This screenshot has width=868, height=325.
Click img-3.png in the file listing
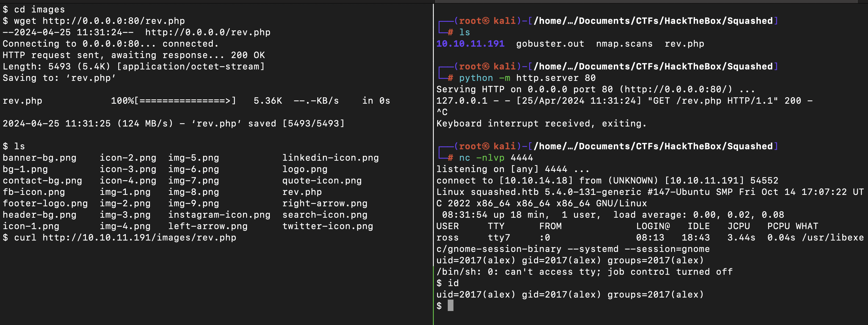(125, 215)
